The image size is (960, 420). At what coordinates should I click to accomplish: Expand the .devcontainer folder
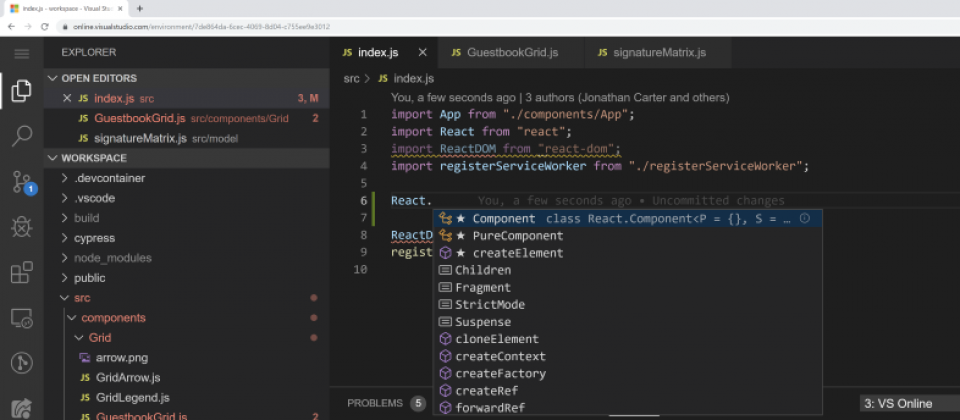[x=187, y=178]
